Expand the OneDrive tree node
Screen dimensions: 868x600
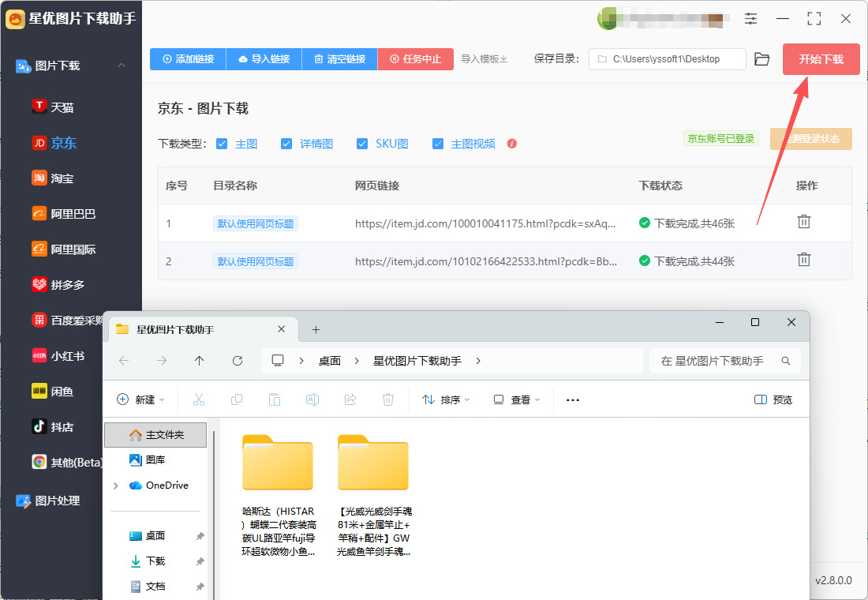115,486
